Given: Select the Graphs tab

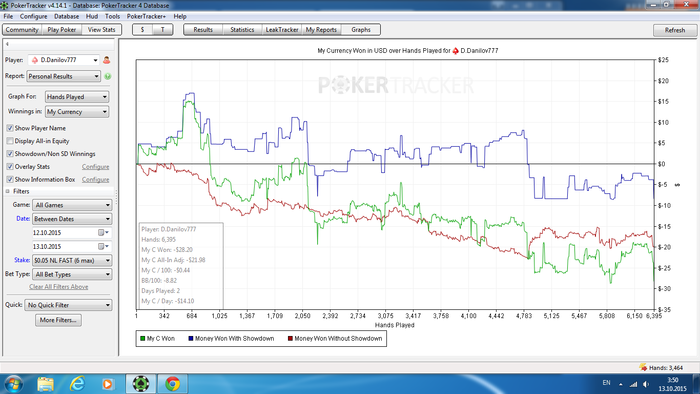Looking at the screenshot, I should pos(361,29).
